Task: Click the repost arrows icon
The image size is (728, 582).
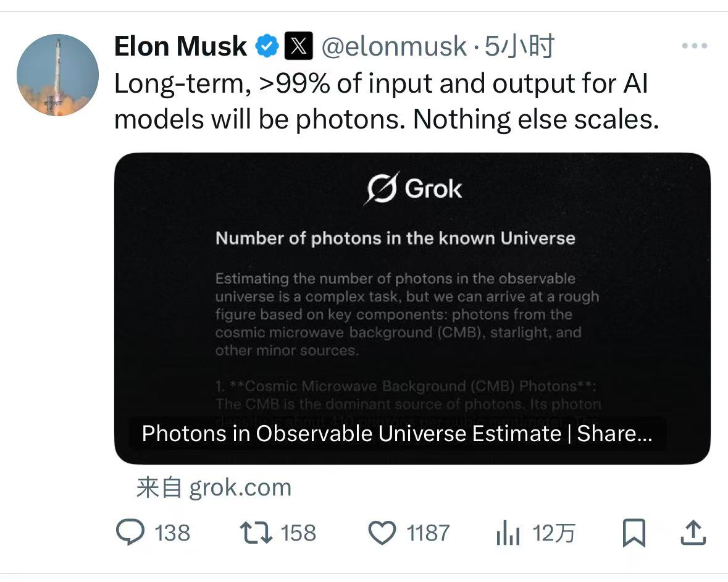Action: coord(256,533)
